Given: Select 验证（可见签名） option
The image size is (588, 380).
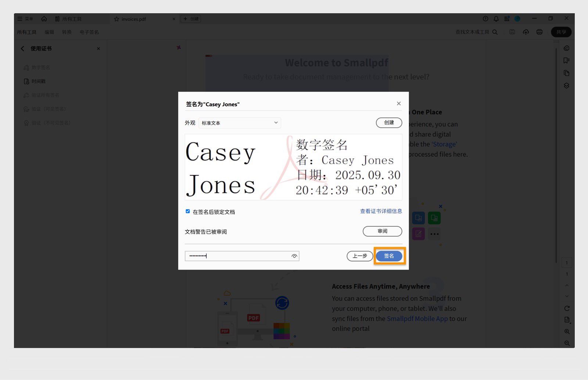Looking at the screenshot, I should pyautogui.click(x=45, y=109).
